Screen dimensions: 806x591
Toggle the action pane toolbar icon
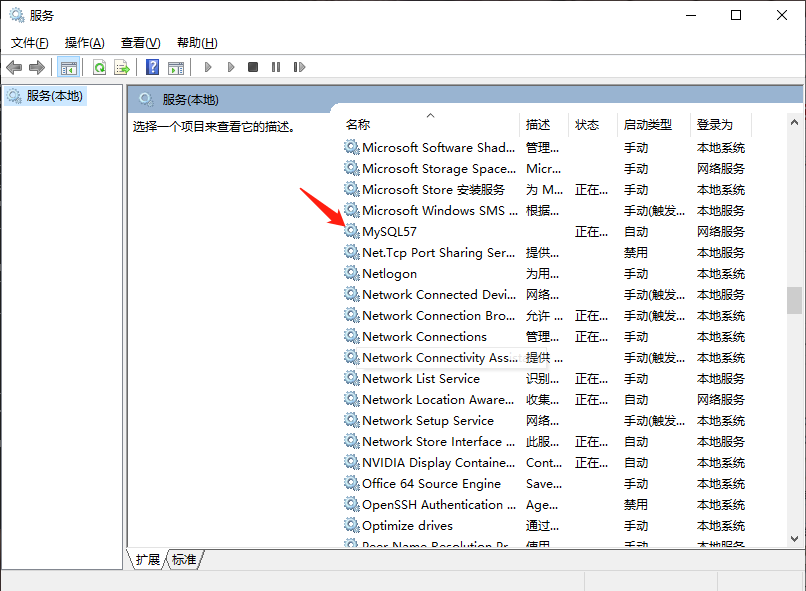click(x=176, y=67)
